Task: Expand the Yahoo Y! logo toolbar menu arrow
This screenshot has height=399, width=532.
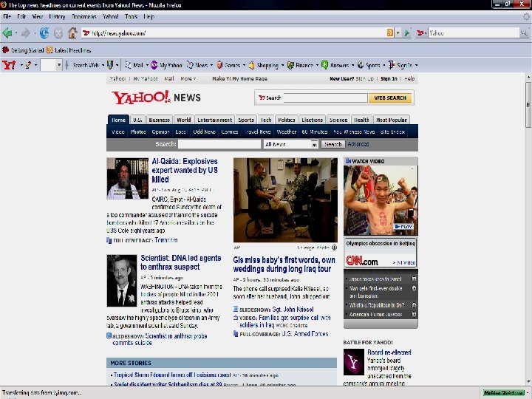Action: [x=21, y=65]
